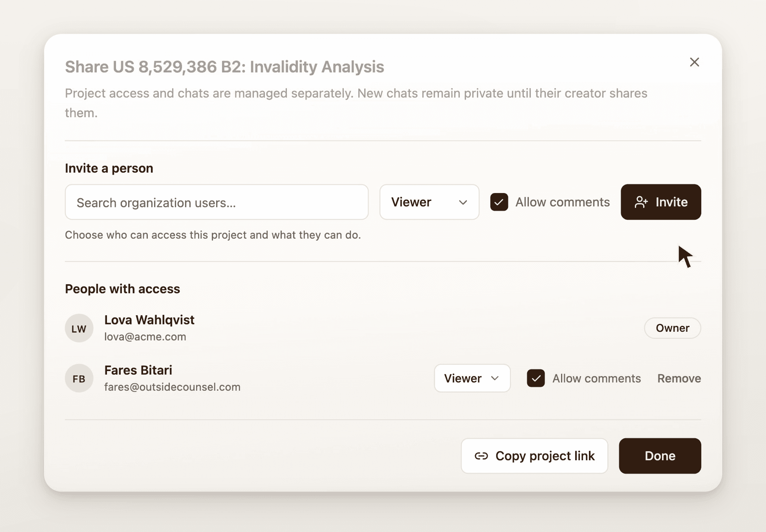
Task: Select the fares@outsidecounsel.com email
Action: (x=172, y=387)
